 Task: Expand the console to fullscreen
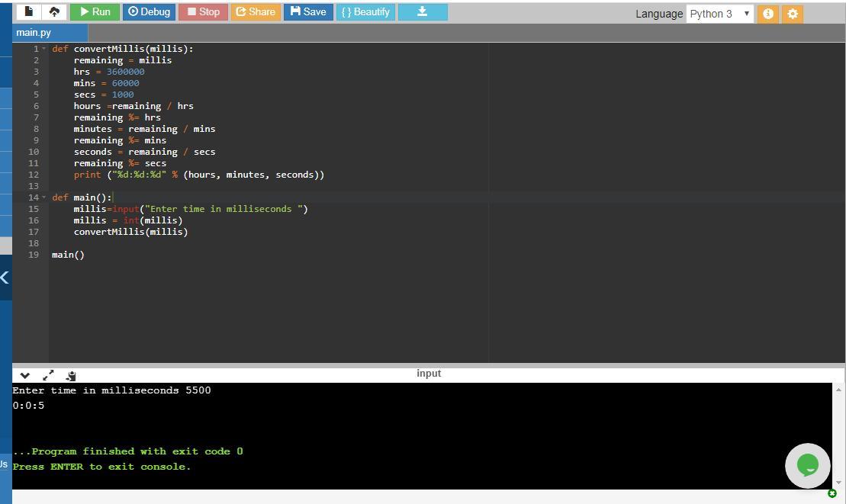coord(48,375)
